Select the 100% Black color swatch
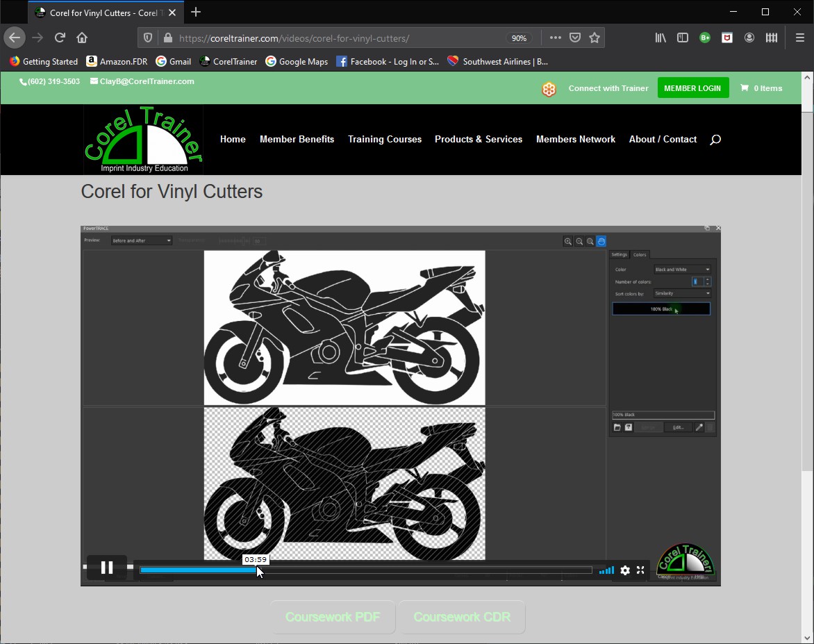Image resolution: width=814 pixels, height=644 pixels. pyautogui.click(x=661, y=309)
